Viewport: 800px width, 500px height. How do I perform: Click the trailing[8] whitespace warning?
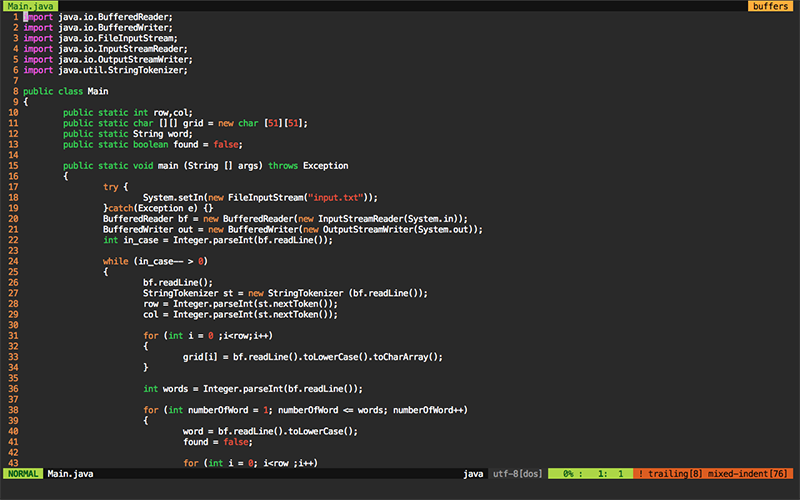point(676,474)
